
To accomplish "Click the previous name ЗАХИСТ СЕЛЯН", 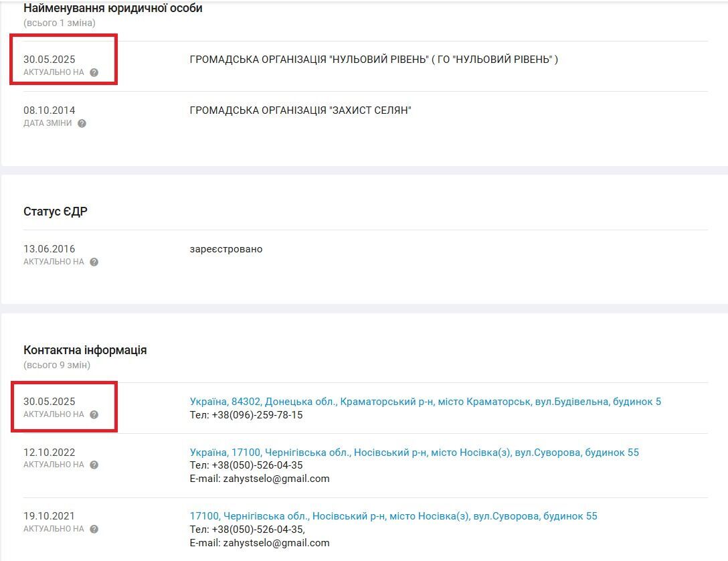I will pos(300,110).
